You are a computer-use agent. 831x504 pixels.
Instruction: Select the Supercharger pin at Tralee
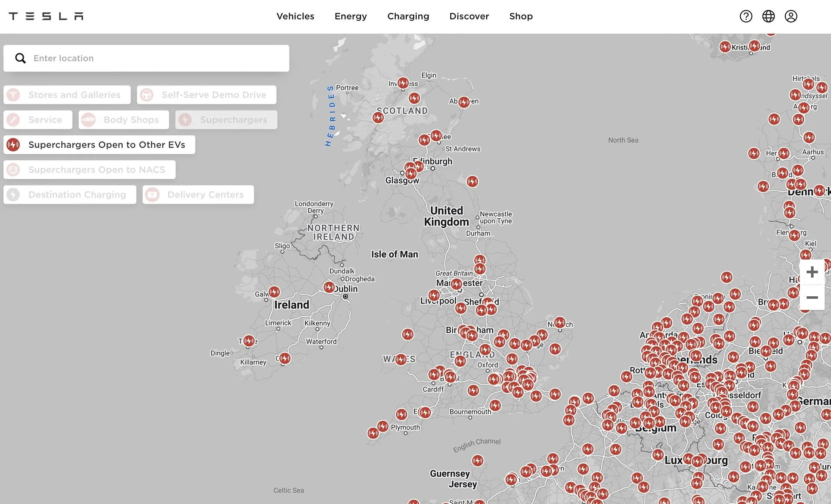click(249, 341)
